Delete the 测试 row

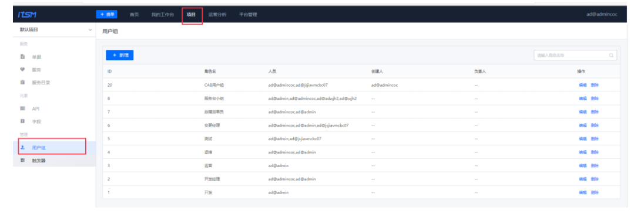[595, 138]
